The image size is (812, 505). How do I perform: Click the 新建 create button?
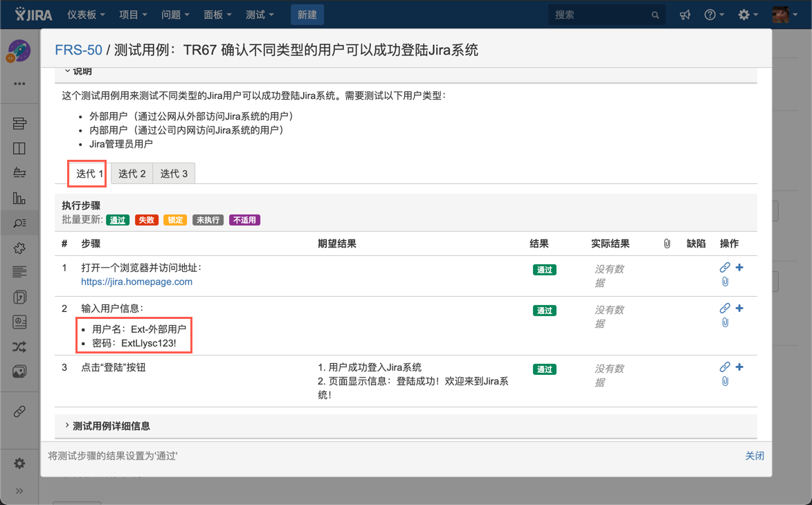pyautogui.click(x=307, y=15)
